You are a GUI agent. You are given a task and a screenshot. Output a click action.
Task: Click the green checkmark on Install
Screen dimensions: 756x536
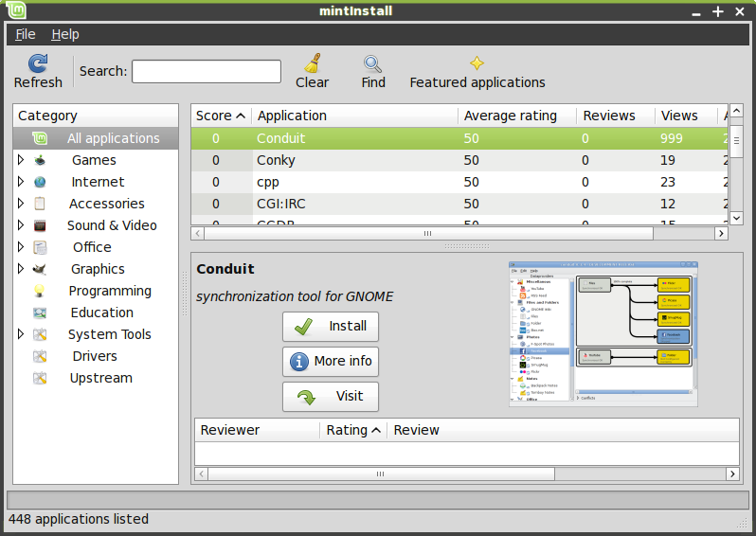[304, 327]
